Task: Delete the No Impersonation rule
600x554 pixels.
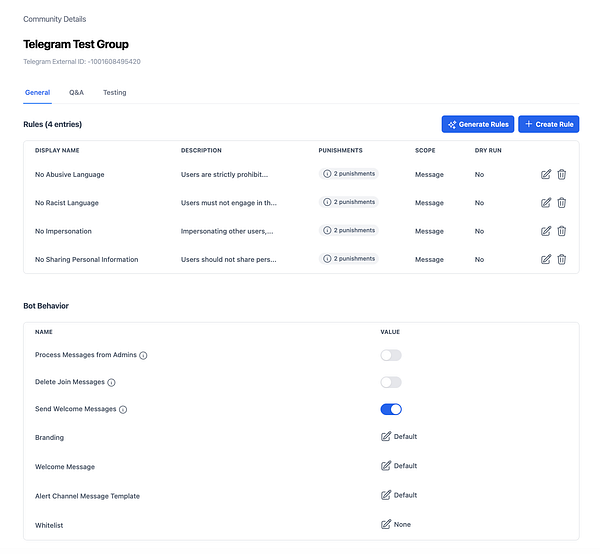Action: pos(561,231)
